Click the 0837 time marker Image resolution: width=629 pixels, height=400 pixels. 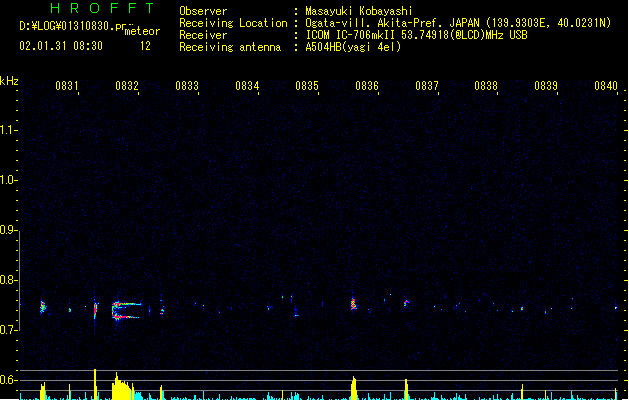[427, 86]
